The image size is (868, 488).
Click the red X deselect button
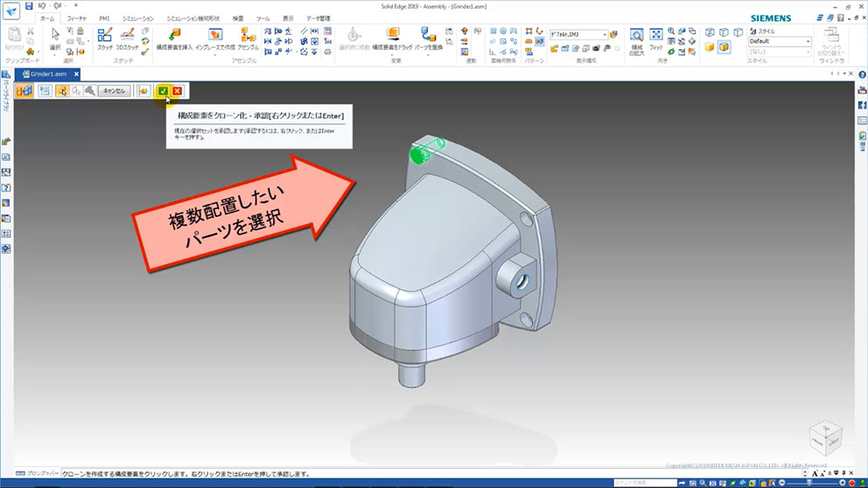[178, 91]
